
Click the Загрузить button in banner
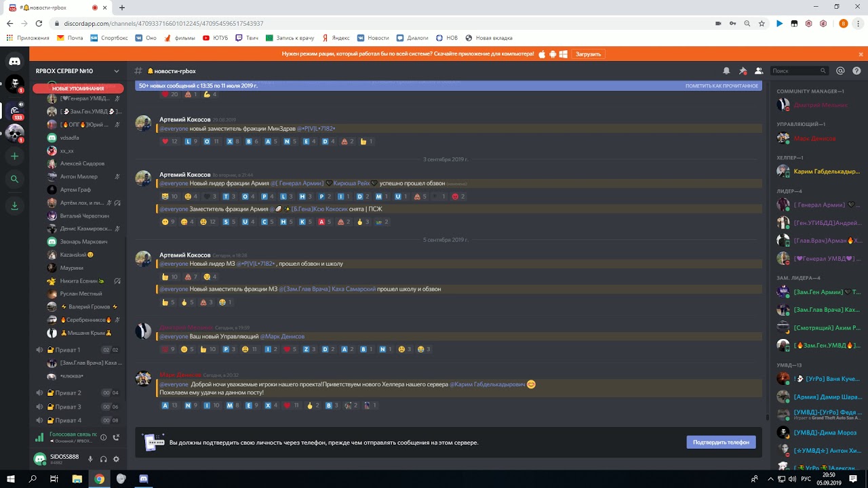tap(587, 54)
